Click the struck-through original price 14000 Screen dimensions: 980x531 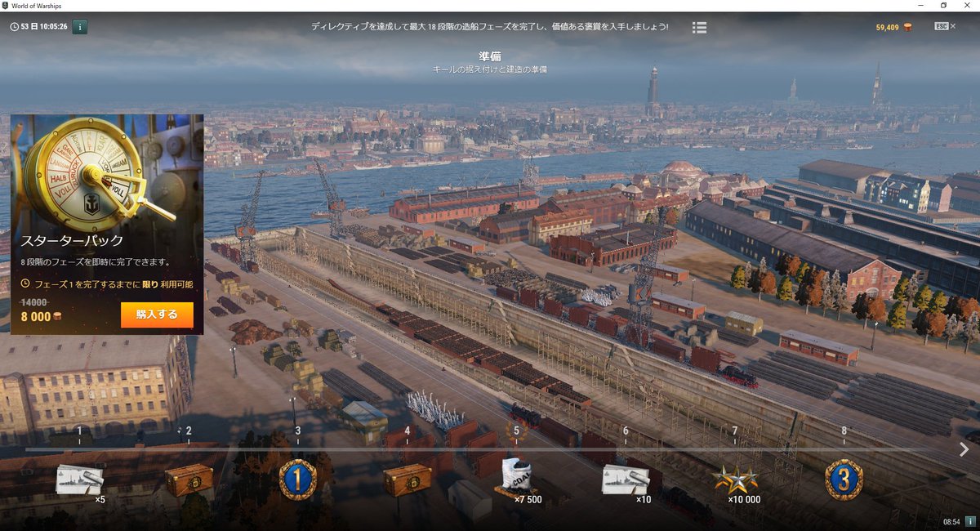click(35, 301)
